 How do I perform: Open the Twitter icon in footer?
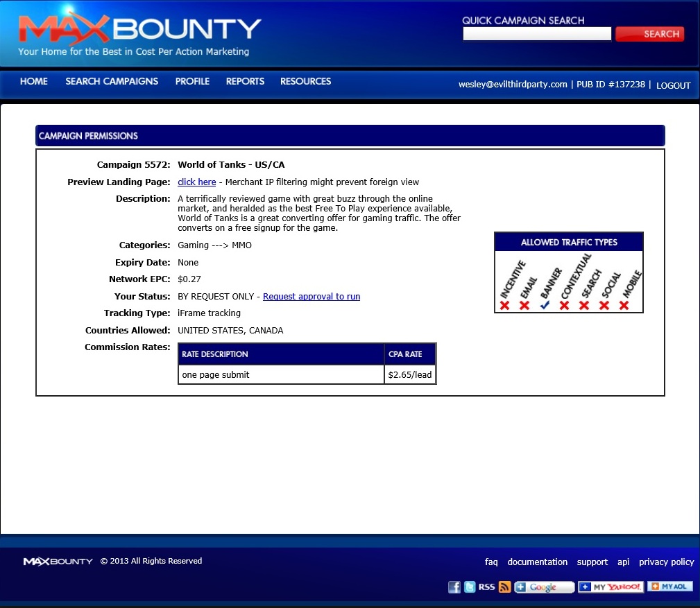coord(470,587)
